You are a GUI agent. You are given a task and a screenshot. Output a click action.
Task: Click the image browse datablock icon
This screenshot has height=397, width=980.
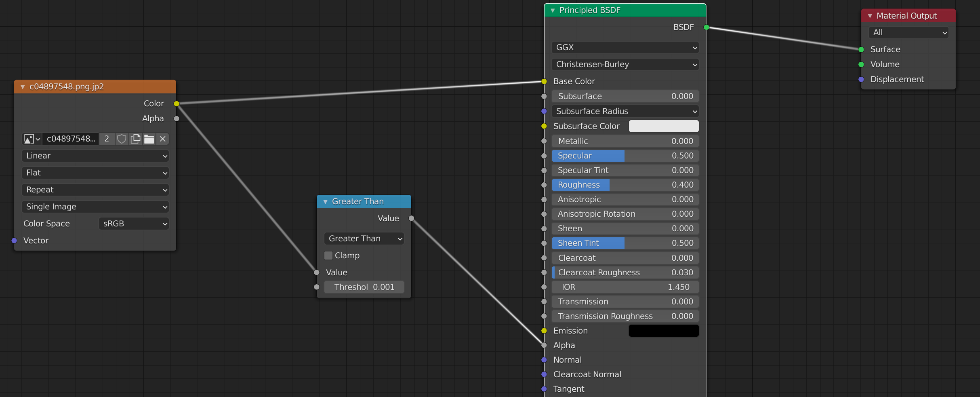tap(32, 139)
